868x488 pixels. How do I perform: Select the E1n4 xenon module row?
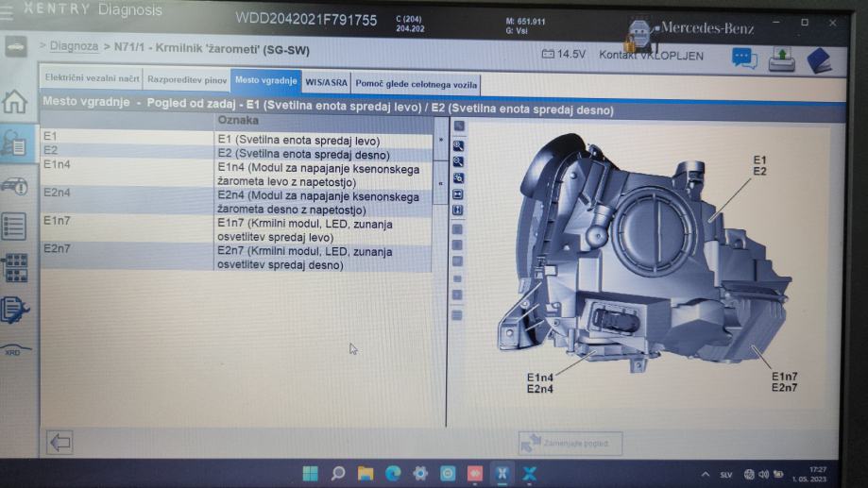pyautogui.click(x=237, y=175)
